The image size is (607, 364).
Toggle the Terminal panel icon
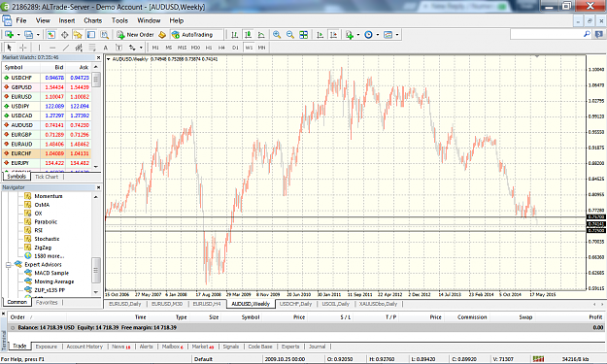pyautogui.click(x=91, y=35)
